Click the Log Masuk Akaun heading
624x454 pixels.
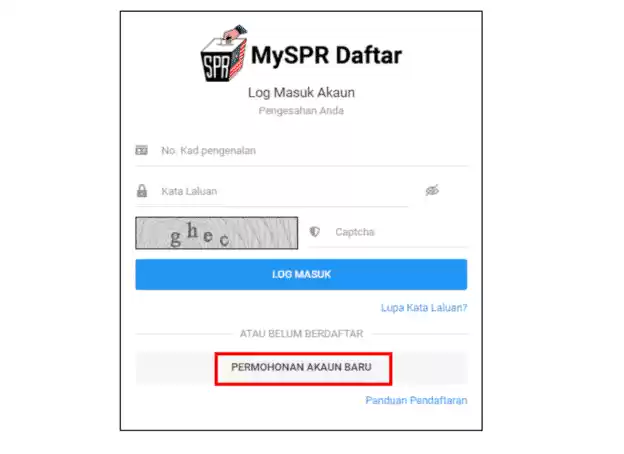tap(301, 93)
